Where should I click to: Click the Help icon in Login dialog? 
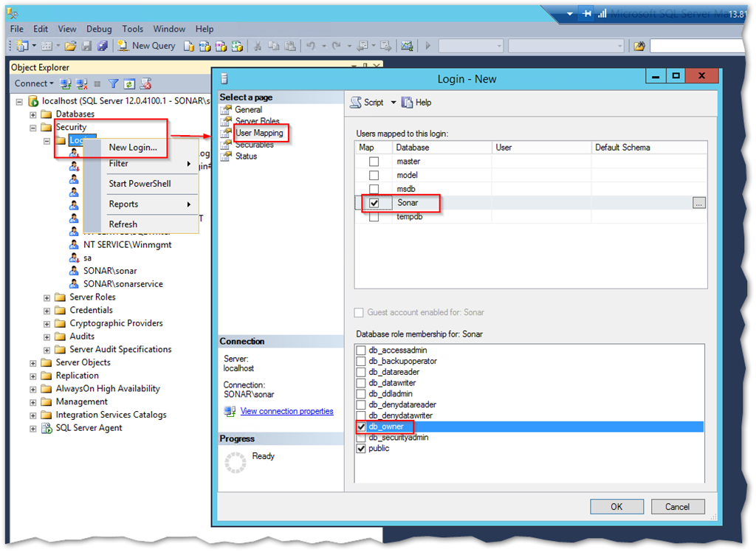point(416,103)
